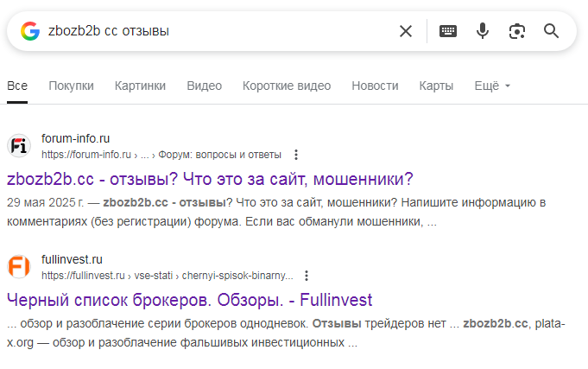
Task: Click the snippet date '29 мая 2025 г.'
Action: click(46, 203)
